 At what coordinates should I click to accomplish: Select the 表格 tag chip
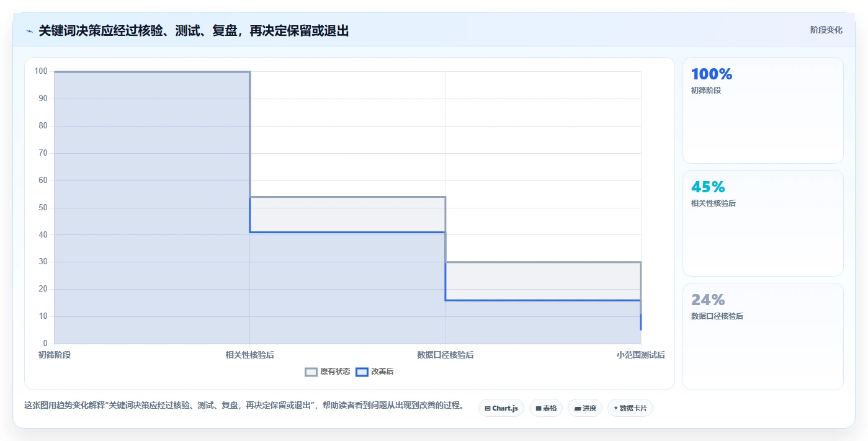click(x=546, y=408)
